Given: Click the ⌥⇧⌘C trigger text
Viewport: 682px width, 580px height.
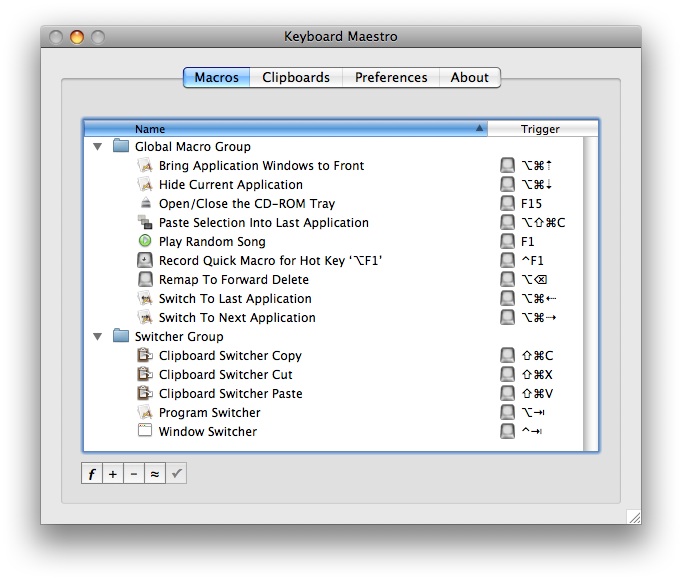Looking at the screenshot, I should click(x=543, y=222).
